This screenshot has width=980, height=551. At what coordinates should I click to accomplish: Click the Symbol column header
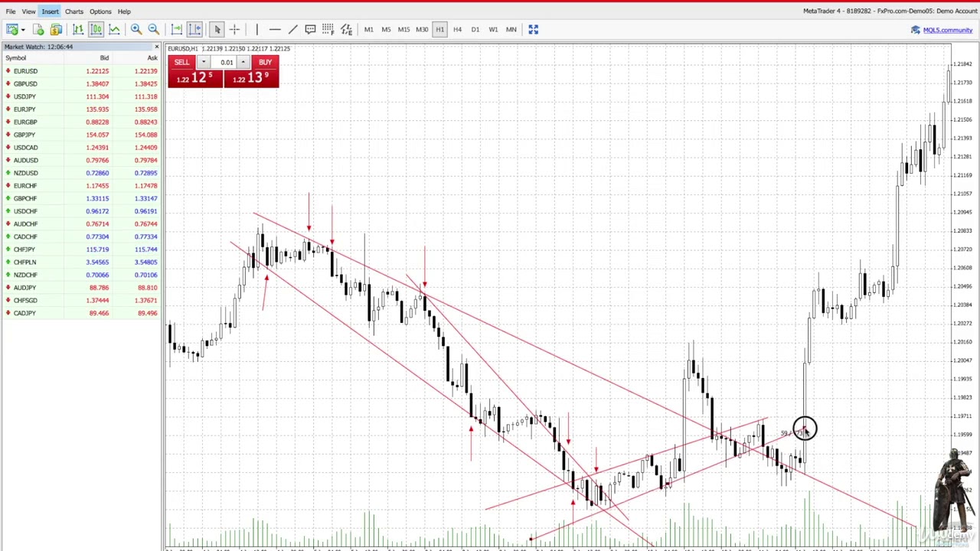[16, 58]
